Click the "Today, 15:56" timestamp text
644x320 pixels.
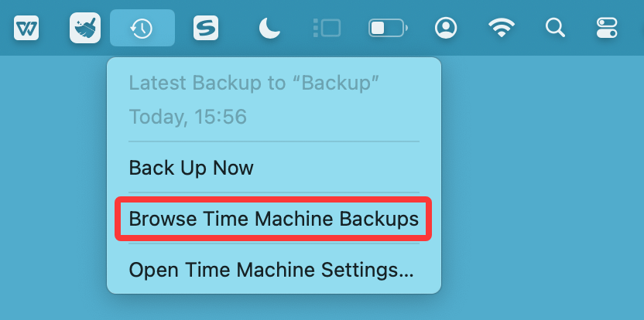pos(187,117)
